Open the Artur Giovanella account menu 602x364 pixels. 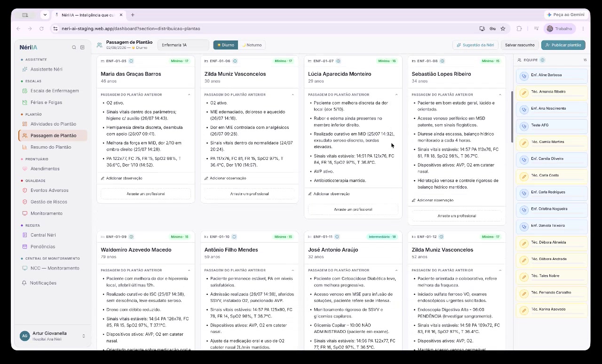click(53, 336)
